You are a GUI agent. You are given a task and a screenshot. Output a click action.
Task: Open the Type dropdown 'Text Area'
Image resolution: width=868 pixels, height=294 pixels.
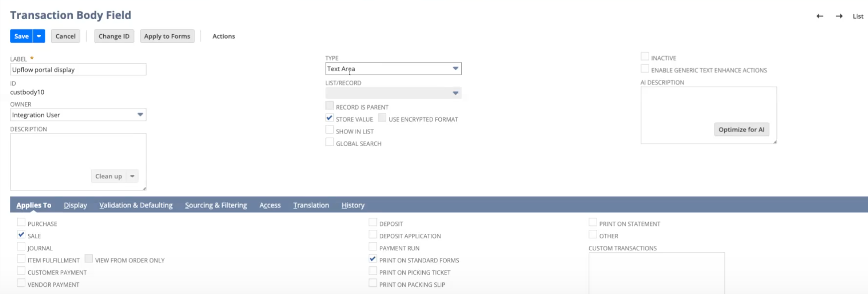[x=393, y=69]
